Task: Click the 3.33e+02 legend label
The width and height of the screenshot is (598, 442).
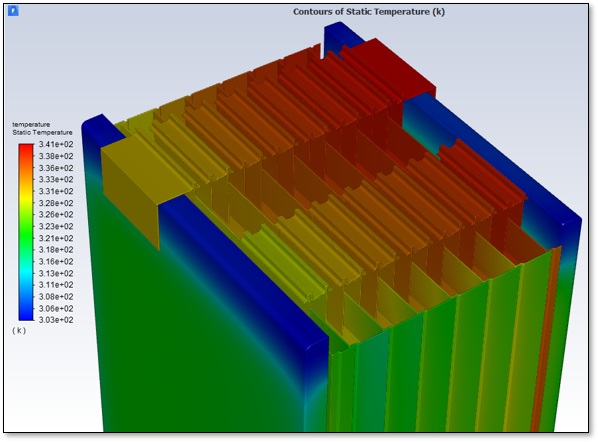Action: click(x=56, y=180)
